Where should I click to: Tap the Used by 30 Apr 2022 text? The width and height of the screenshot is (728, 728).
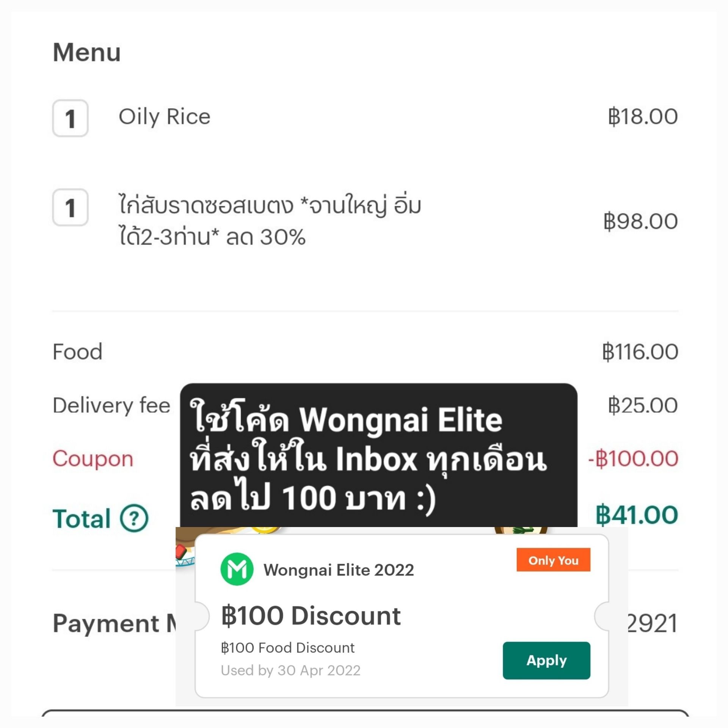coord(290,670)
